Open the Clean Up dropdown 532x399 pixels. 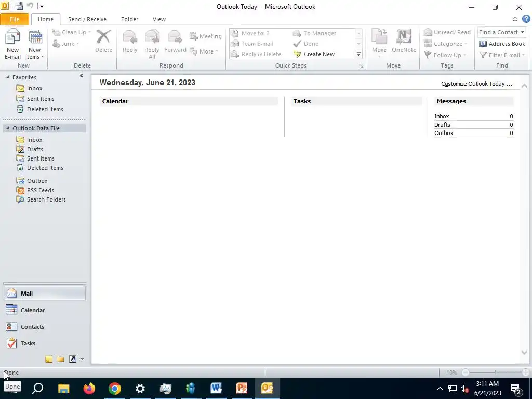tap(71, 32)
